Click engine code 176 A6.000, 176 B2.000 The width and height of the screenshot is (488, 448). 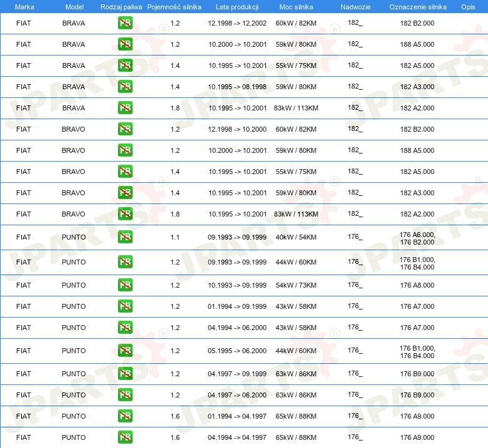click(x=417, y=238)
